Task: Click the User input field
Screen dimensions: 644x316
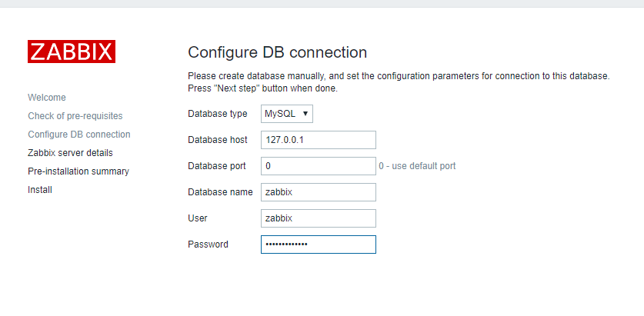Action: 318,218
